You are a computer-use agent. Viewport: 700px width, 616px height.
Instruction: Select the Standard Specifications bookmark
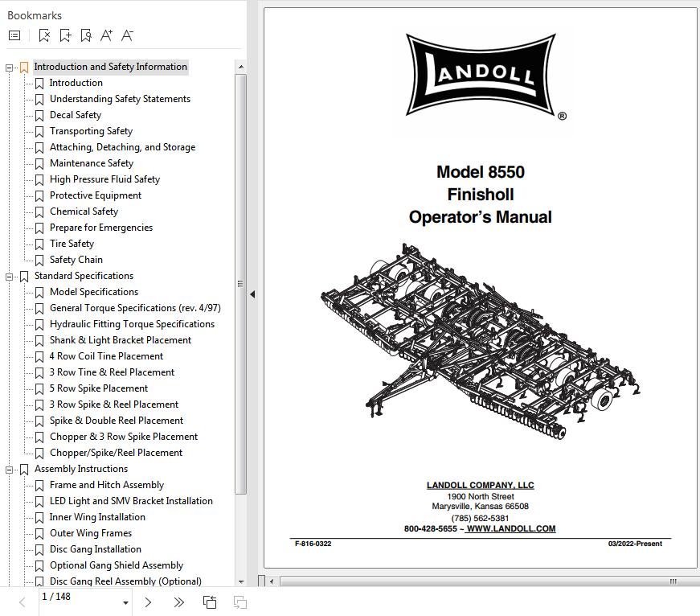[84, 276]
